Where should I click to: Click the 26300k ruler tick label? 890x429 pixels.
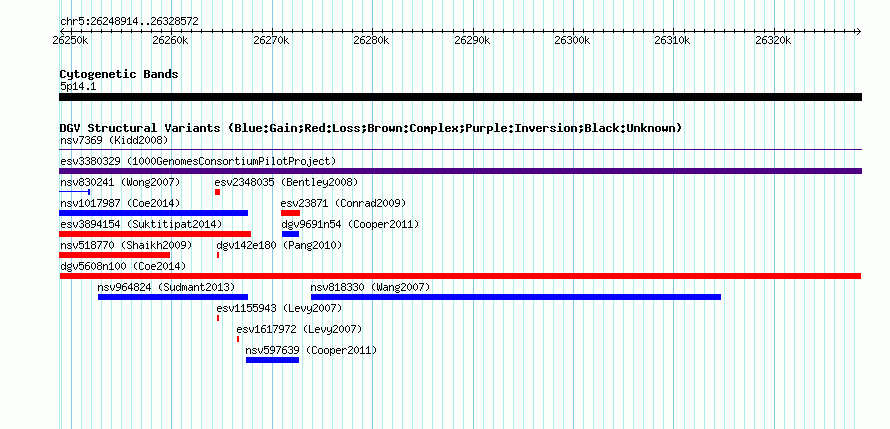click(573, 40)
